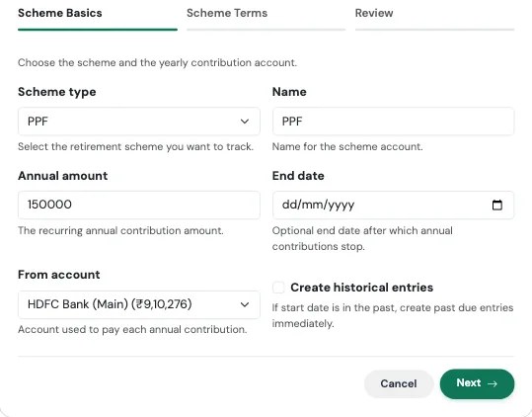Viewport: 532px width, 417px height.
Task: Click 'Name for the scheme account.' hint
Action: 347,146
